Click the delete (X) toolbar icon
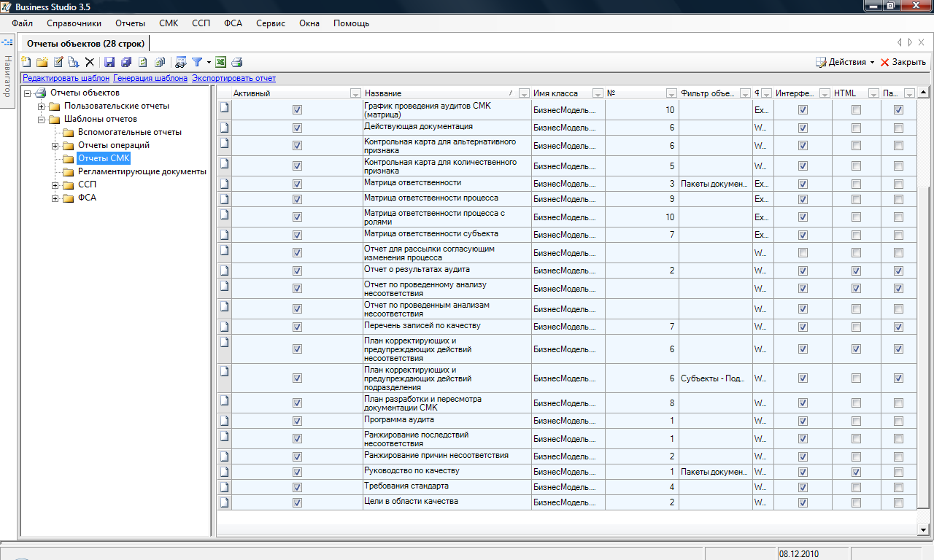The height and width of the screenshot is (560, 934). (x=90, y=63)
